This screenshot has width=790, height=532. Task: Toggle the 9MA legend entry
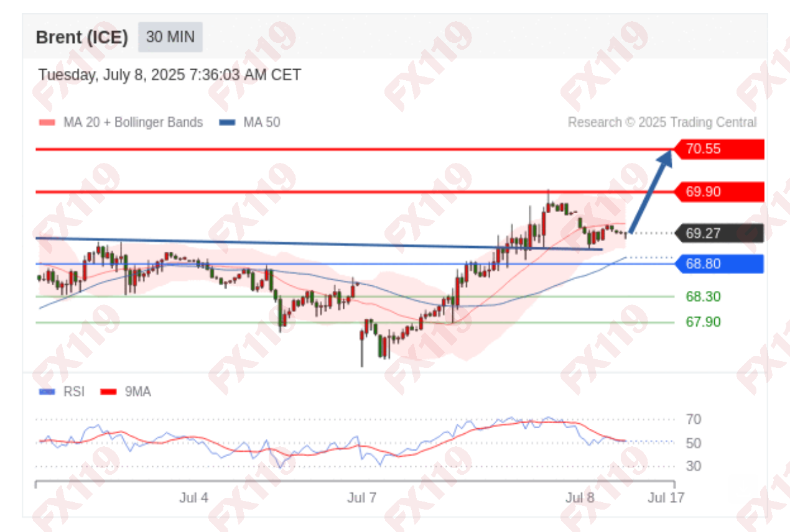(126, 392)
